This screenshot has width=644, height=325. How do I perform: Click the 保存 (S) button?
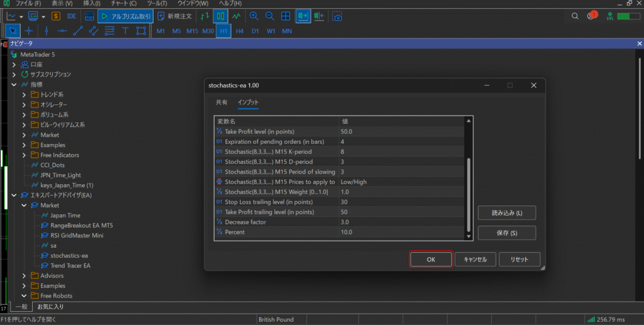[507, 233]
